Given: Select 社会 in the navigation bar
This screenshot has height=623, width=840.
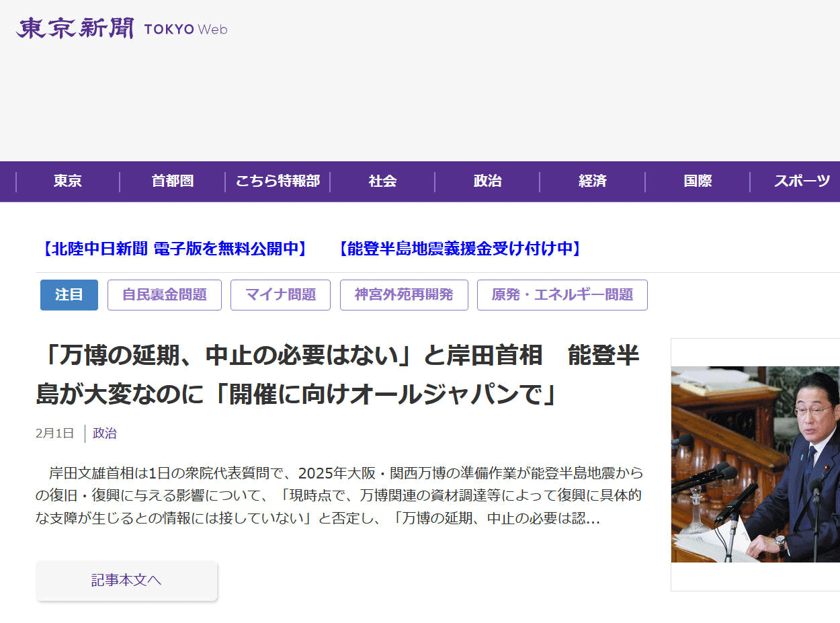Looking at the screenshot, I should click(382, 181).
